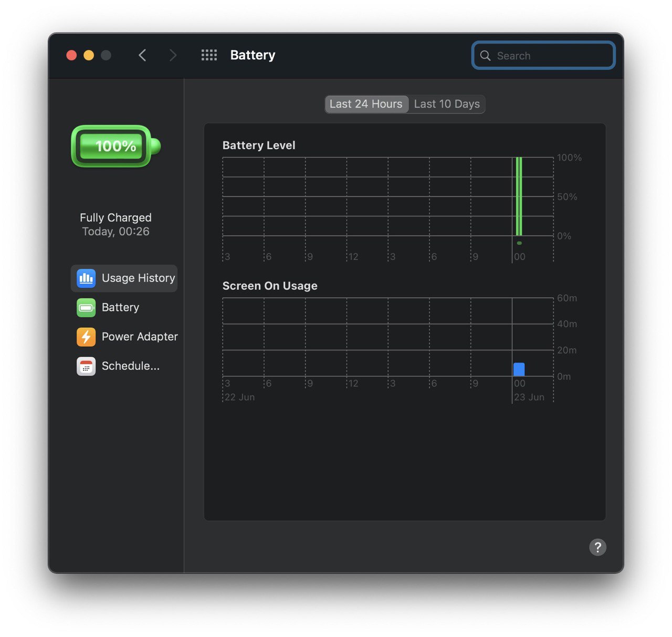Click the green charging dot below the chart

(519, 243)
